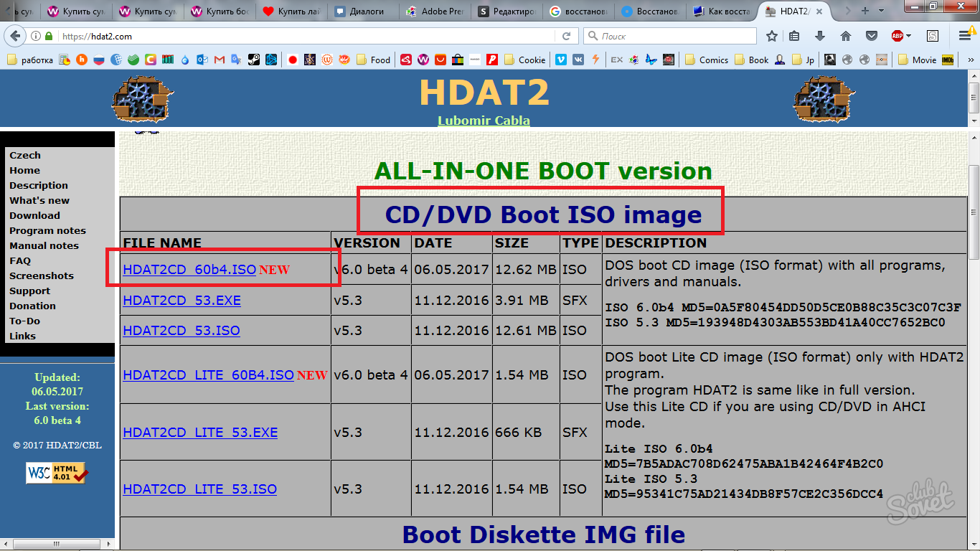Open the FAQ sidebar link
Image resolution: width=980 pixels, height=551 pixels.
point(20,260)
